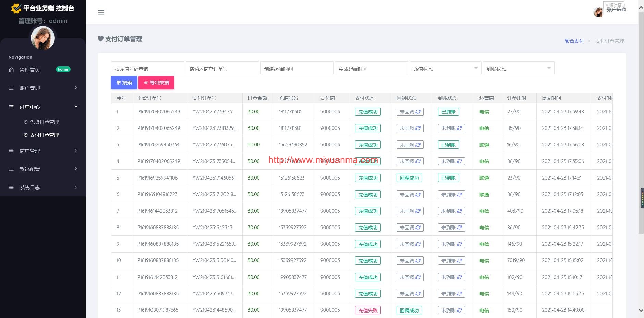The height and width of the screenshot is (318, 644).
Task: Click the page scrollbar down arrow
Action: coord(641,310)
